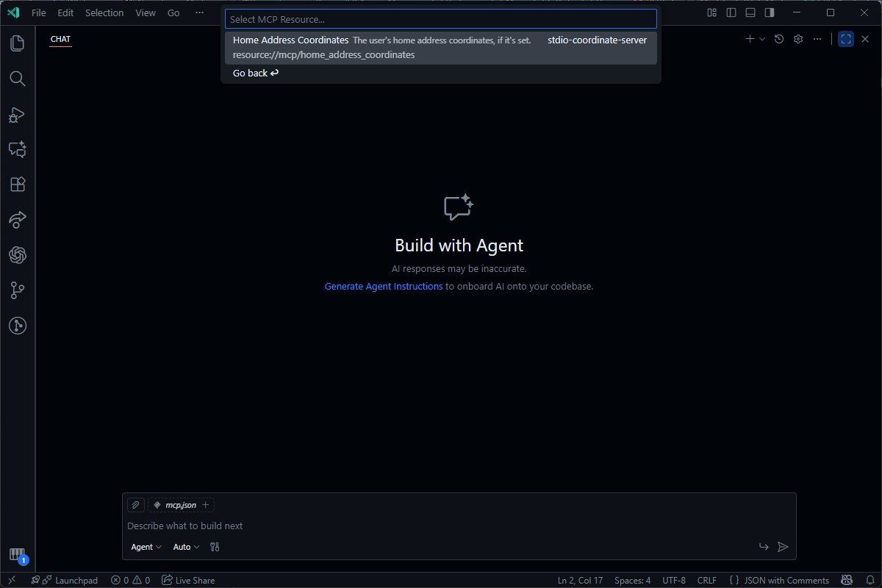Open the Extensions view
Screen dimensions: 882x588
click(x=16, y=184)
